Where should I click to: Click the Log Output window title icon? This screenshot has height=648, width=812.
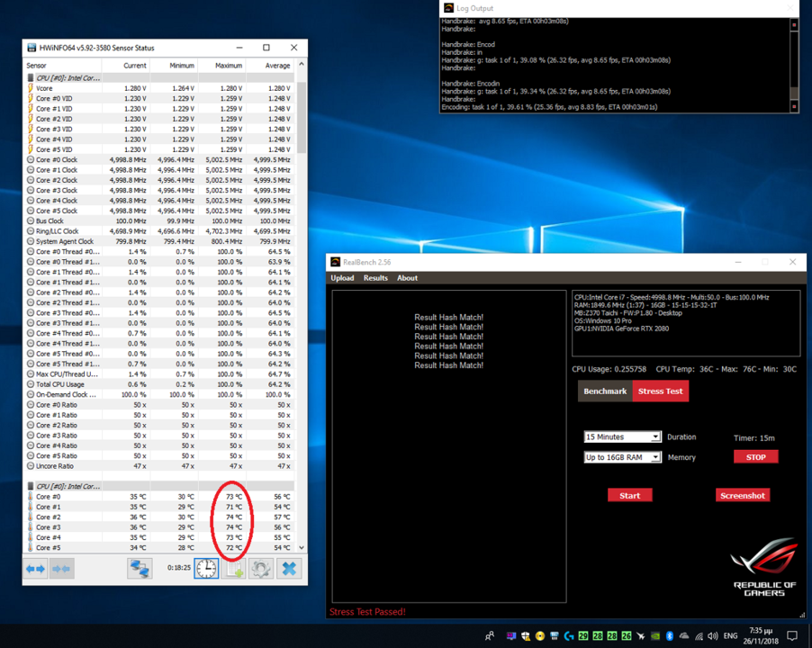point(448,8)
